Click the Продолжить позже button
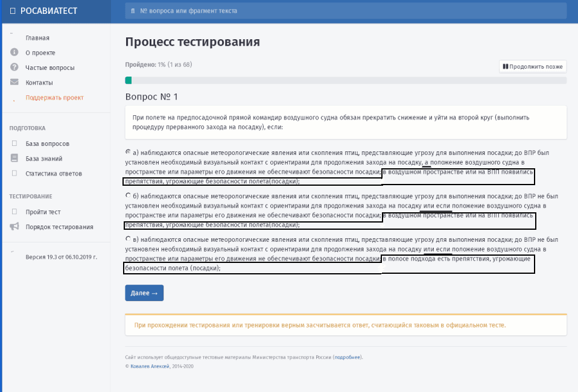The image size is (578, 392). (x=532, y=66)
